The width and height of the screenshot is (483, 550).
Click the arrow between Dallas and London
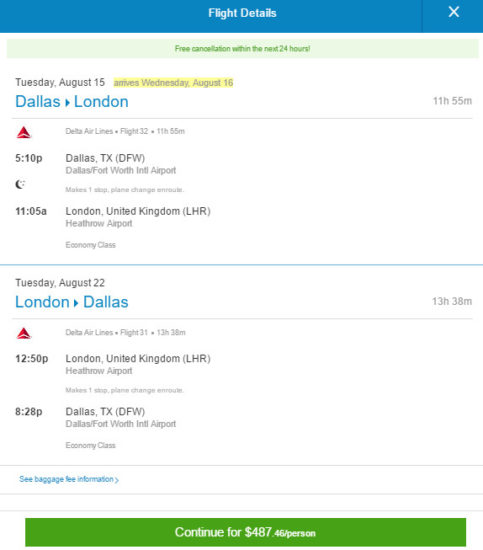67,102
